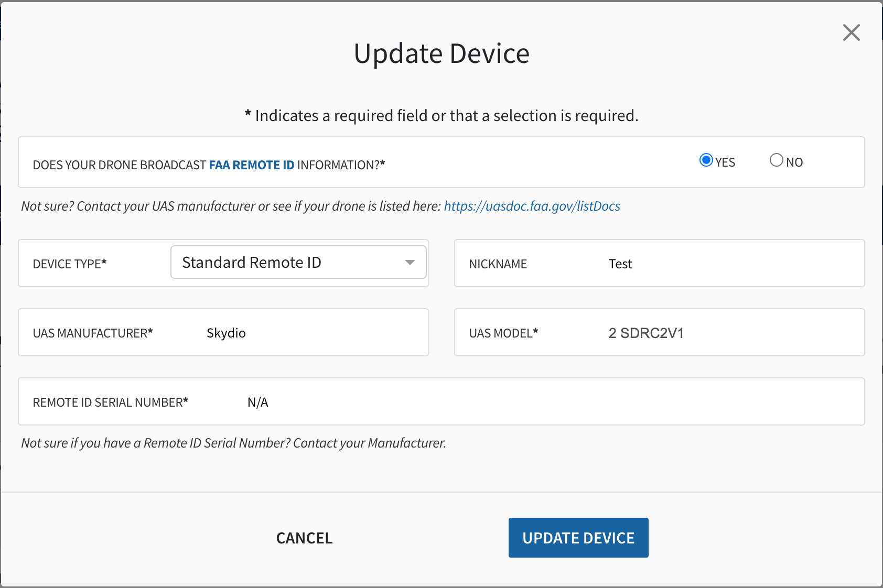Image resolution: width=883 pixels, height=588 pixels.
Task: Click the NICKNAME label
Action: (x=498, y=264)
